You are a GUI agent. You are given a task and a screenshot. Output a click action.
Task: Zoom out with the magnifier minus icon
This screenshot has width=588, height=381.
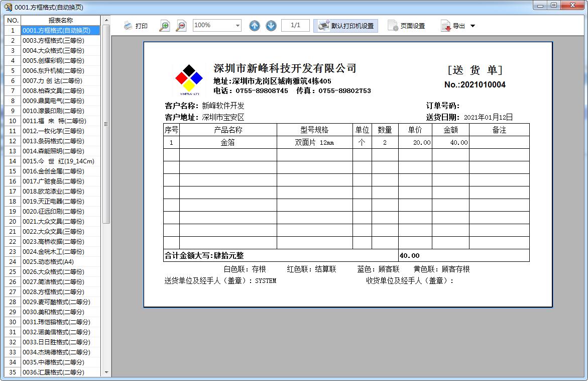click(181, 26)
